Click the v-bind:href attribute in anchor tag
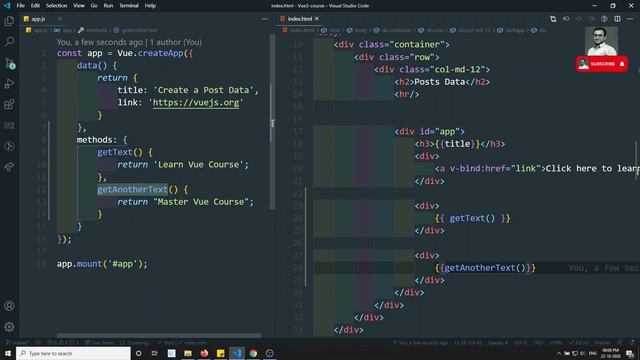 (477, 169)
